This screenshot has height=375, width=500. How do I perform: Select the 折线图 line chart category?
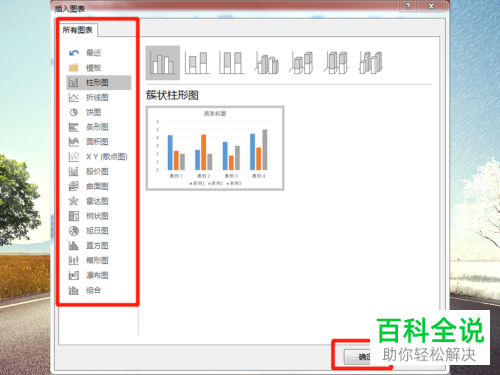(x=99, y=97)
